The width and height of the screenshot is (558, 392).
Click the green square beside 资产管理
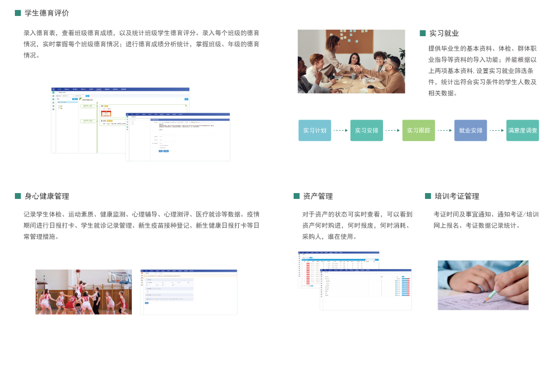[296, 196]
